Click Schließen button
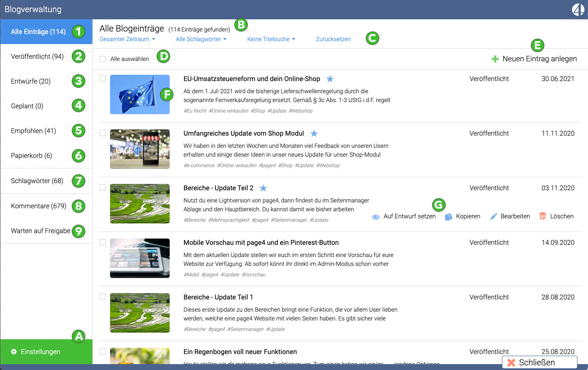 coord(540,362)
